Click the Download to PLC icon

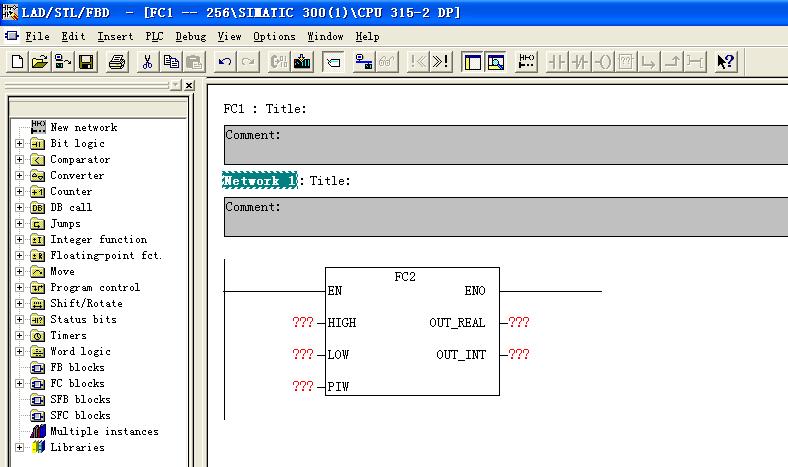(x=301, y=62)
